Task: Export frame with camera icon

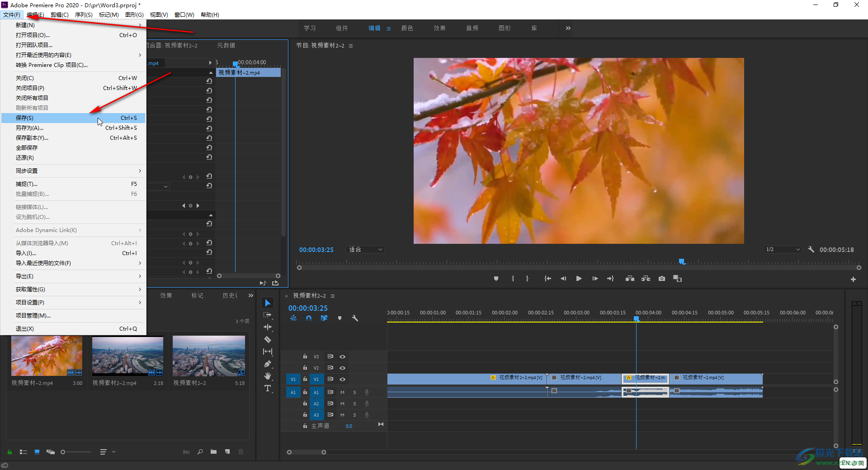Action: (662, 279)
